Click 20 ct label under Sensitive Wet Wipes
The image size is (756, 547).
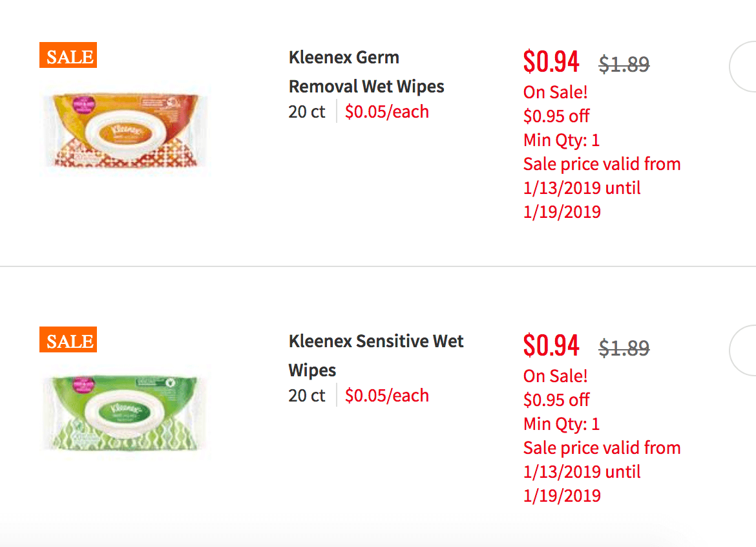(x=307, y=396)
